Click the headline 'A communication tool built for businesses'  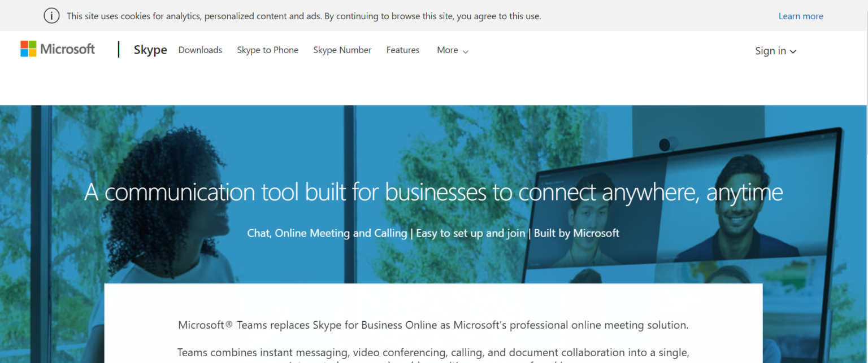click(x=433, y=193)
